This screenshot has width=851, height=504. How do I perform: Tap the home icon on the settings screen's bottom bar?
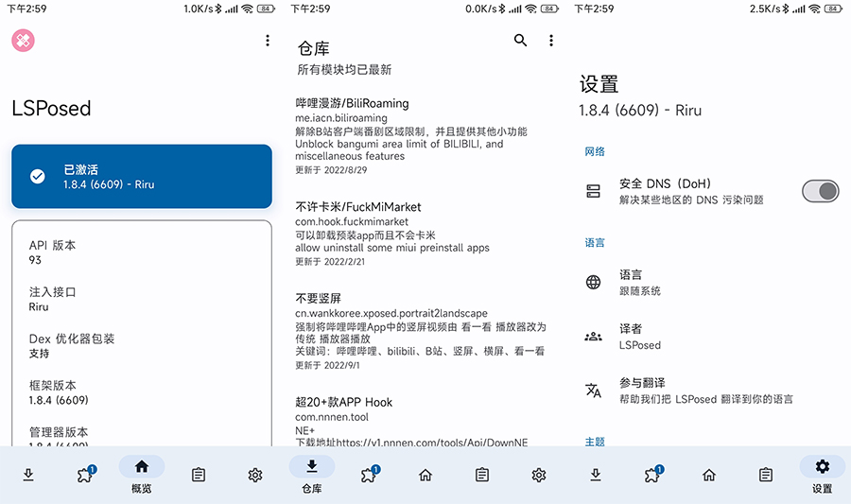click(x=709, y=475)
